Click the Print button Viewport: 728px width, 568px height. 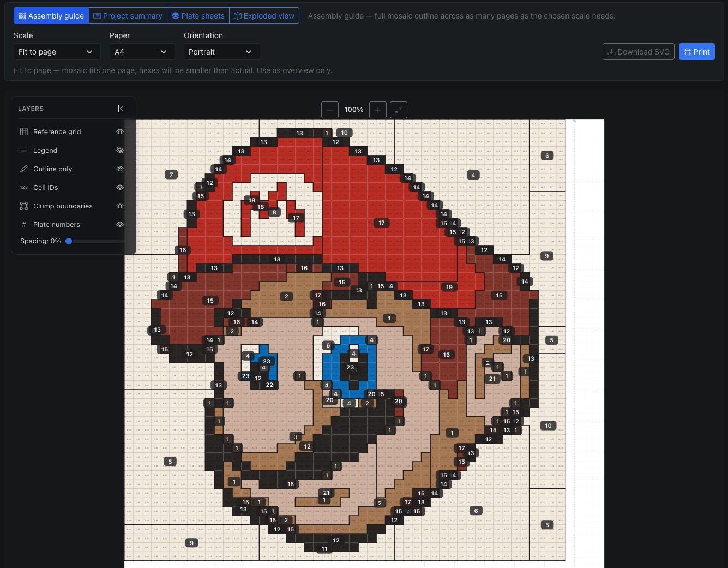tap(697, 52)
